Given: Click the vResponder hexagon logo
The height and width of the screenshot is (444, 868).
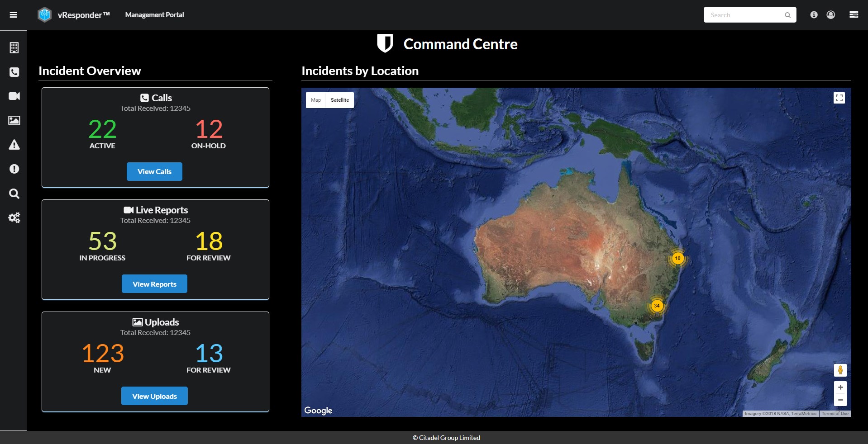Looking at the screenshot, I should [x=44, y=15].
